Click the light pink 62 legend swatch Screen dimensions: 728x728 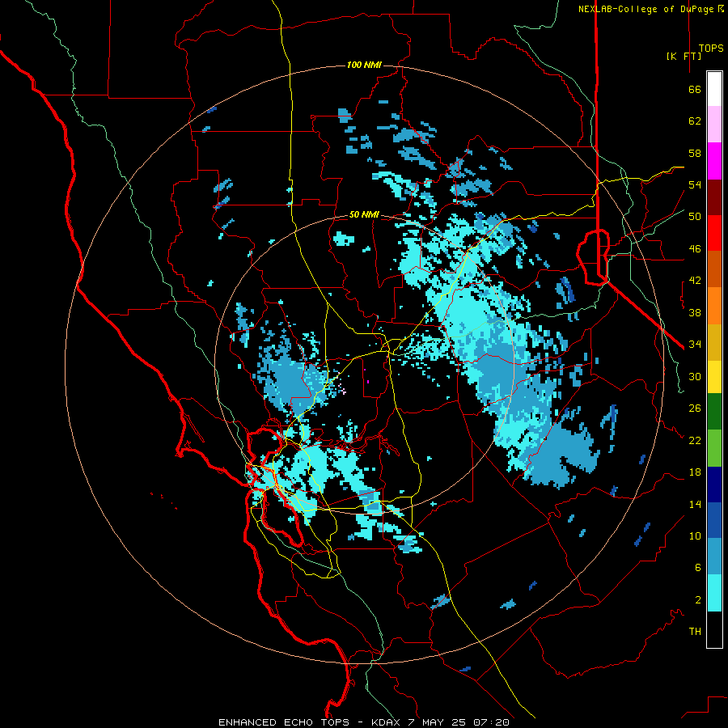click(714, 124)
